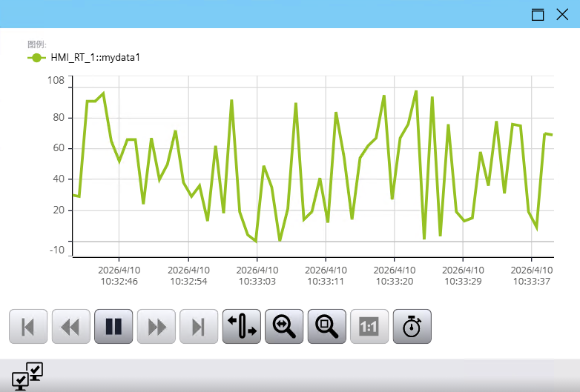
Task: Open the stopwatch time range selector
Action: [x=412, y=327]
